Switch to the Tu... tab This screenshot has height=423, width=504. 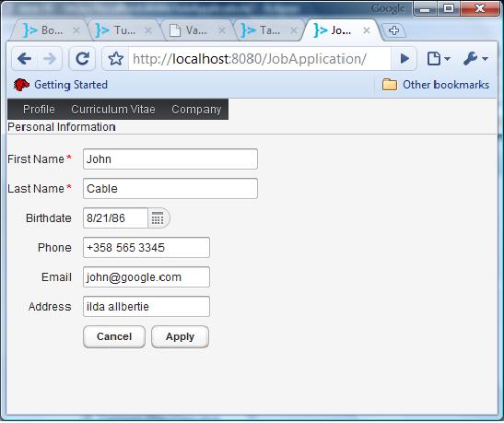click(124, 30)
